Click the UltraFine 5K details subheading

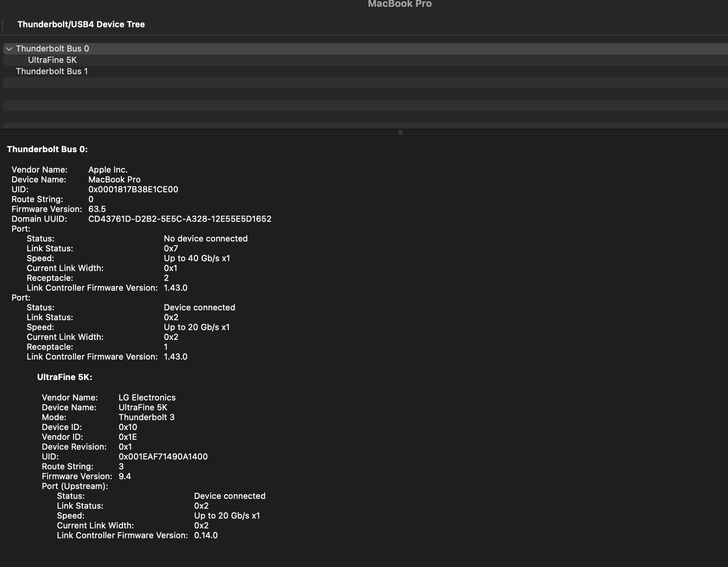click(65, 377)
